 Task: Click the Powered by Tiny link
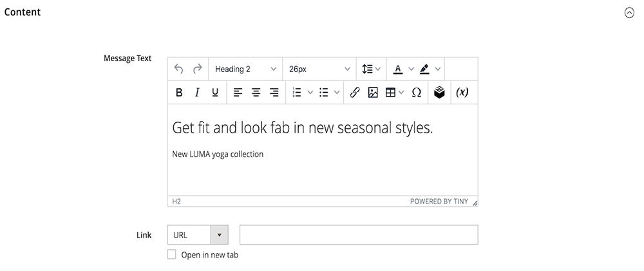tap(439, 201)
